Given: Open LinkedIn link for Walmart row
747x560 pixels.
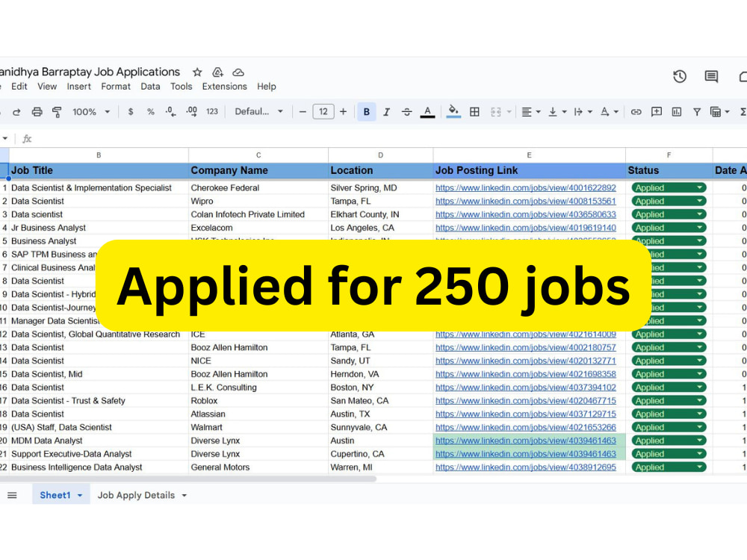Looking at the screenshot, I should coord(525,428).
